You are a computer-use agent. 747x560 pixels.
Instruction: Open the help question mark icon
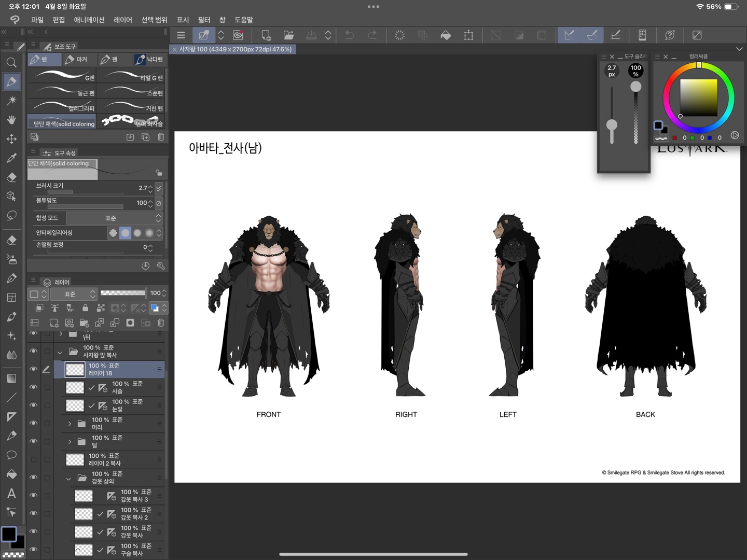[x=670, y=35]
